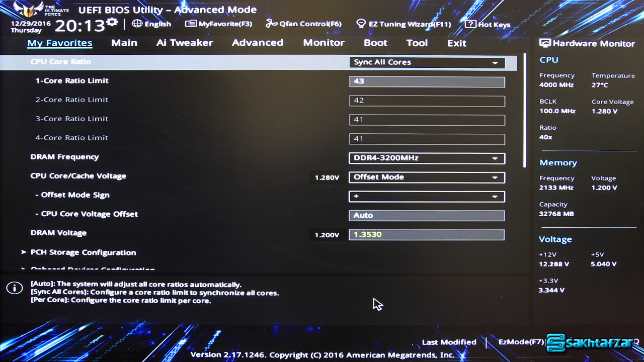Click the globe language icon
Image resolution: width=644 pixels, height=362 pixels.
pyautogui.click(x=137, y=24)
